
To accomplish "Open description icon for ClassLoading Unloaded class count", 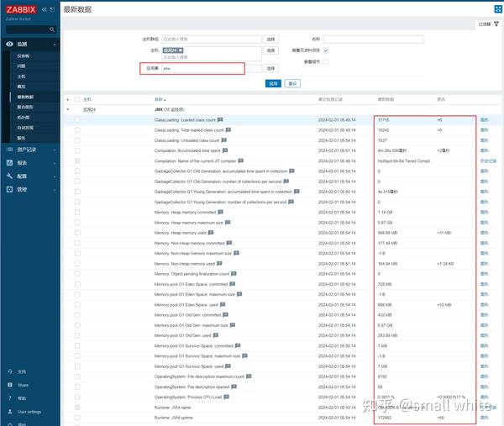I will point(224,140).
